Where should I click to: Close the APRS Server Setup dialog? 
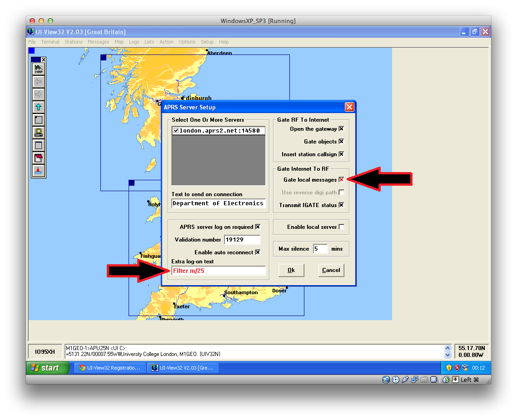349,107
